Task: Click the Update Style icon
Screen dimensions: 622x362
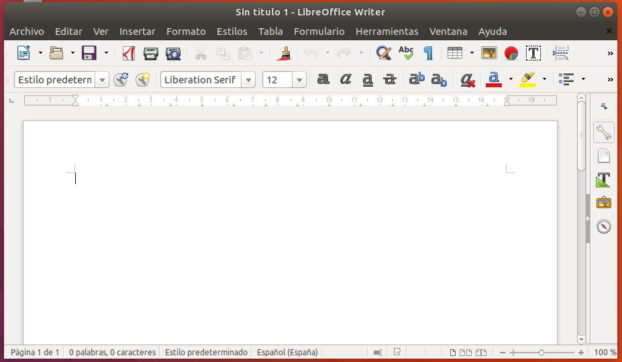Action: click(x=121, y=80)
